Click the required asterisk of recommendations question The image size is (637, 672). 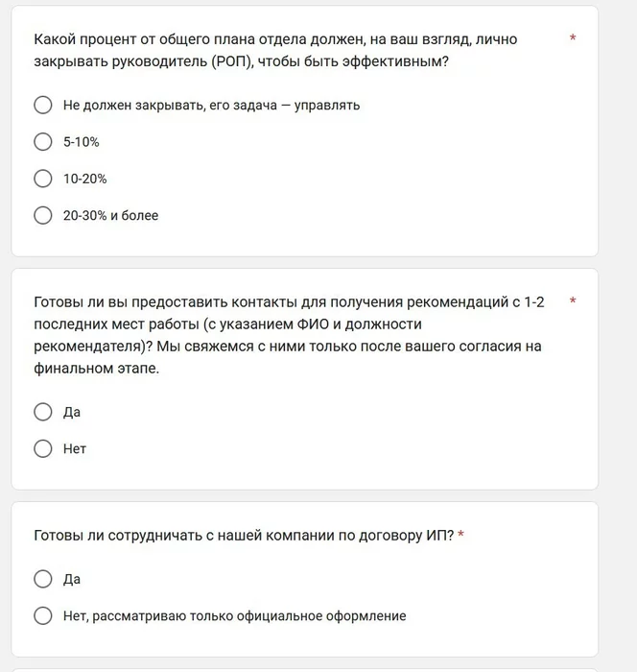[x=573, y=301]
